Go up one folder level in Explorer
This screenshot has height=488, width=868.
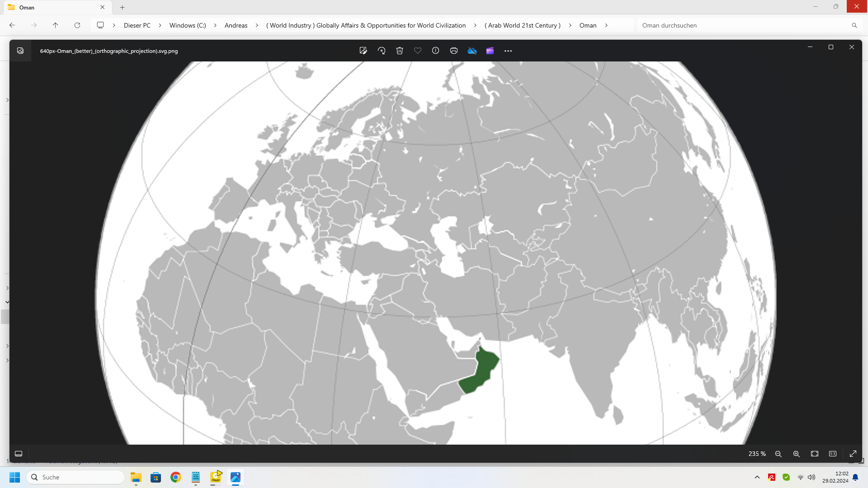pyautogui.click(x=56, y=25)
